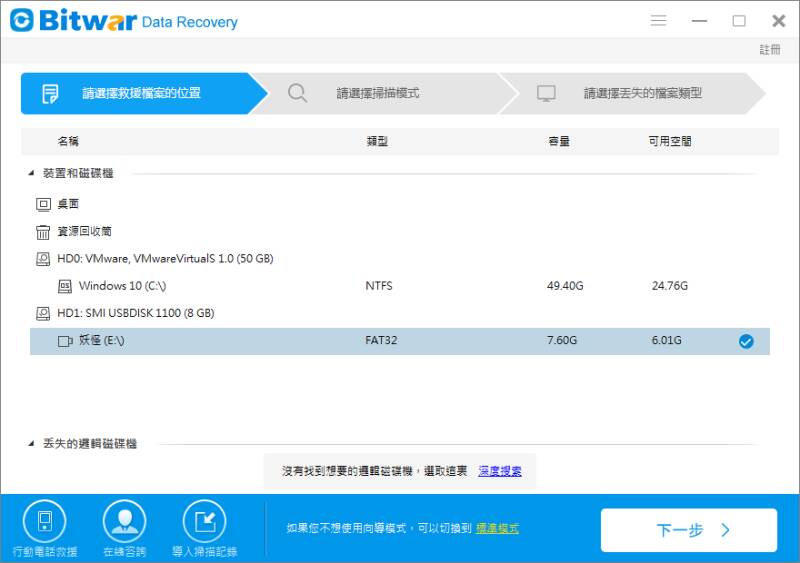Click the NTFS type cell

coord(379,286)
